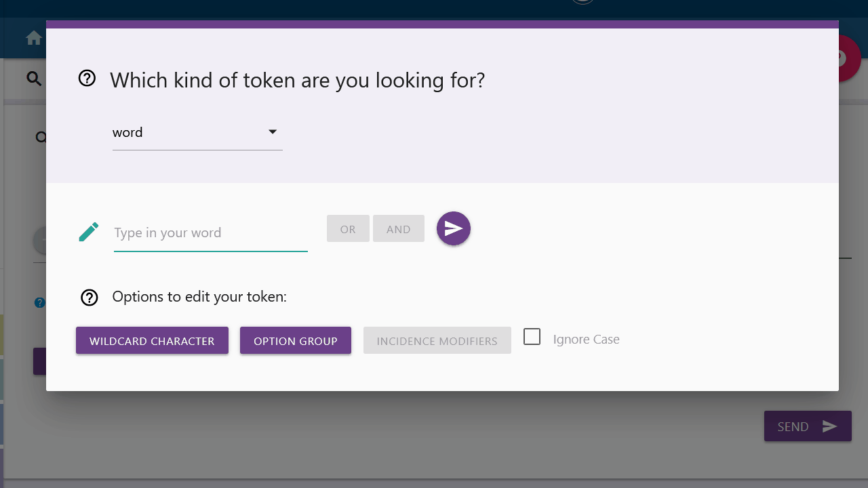Click the paper-plane arrow inside the SEND button

(830, 426)
